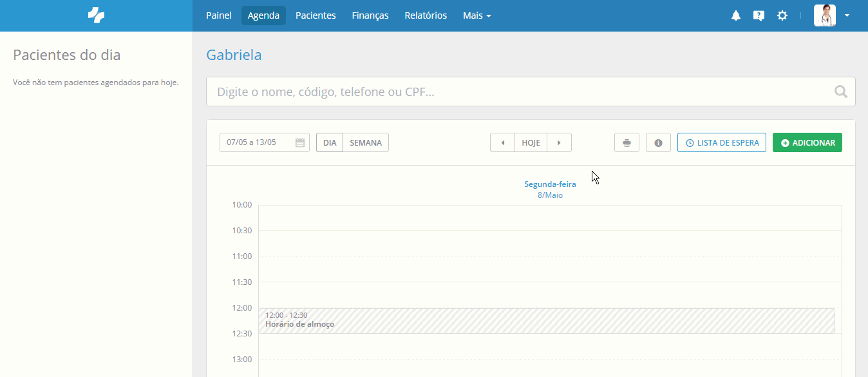Click the printer icon to print the agenda
868x377 pixels.
pyautogui.click(x=626, y=142)
